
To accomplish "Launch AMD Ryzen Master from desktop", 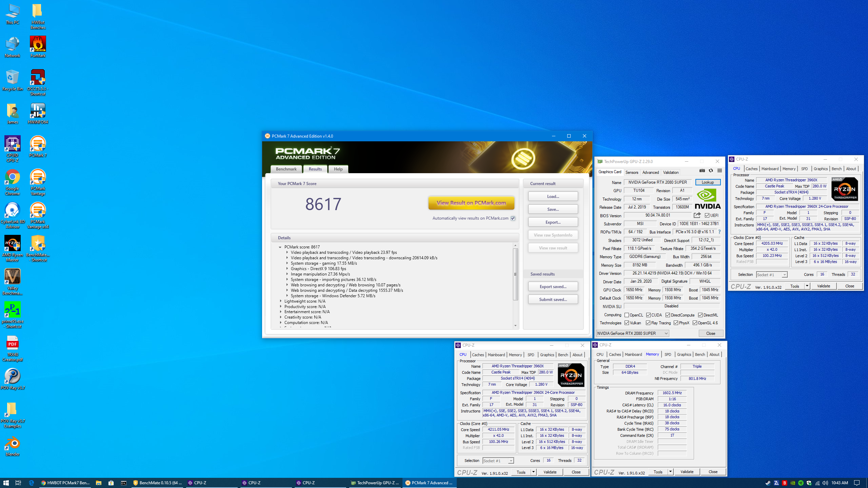I will click(12, 249).
